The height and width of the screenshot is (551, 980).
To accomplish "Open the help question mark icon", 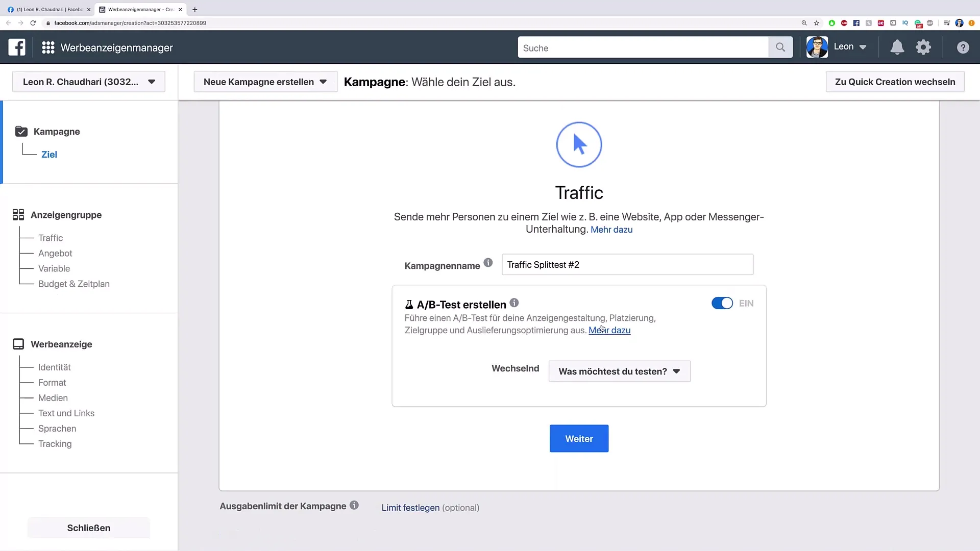I will [963, 47].
